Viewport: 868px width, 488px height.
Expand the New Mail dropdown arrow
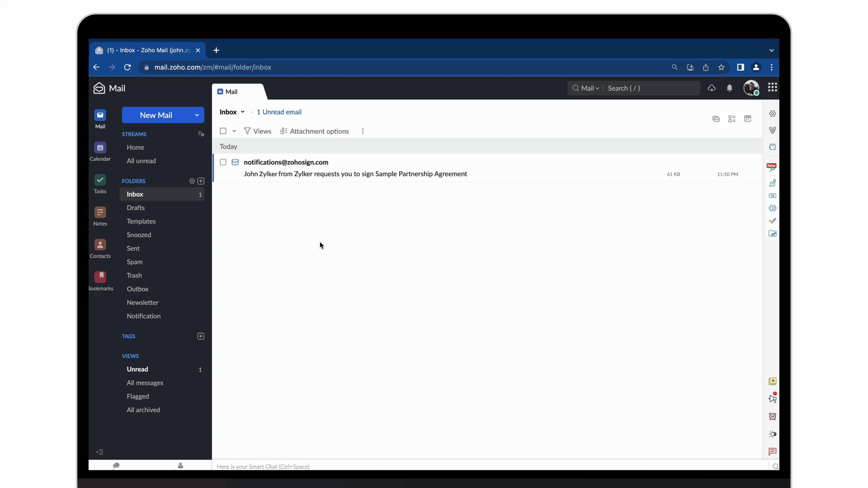tap(197, 115)
